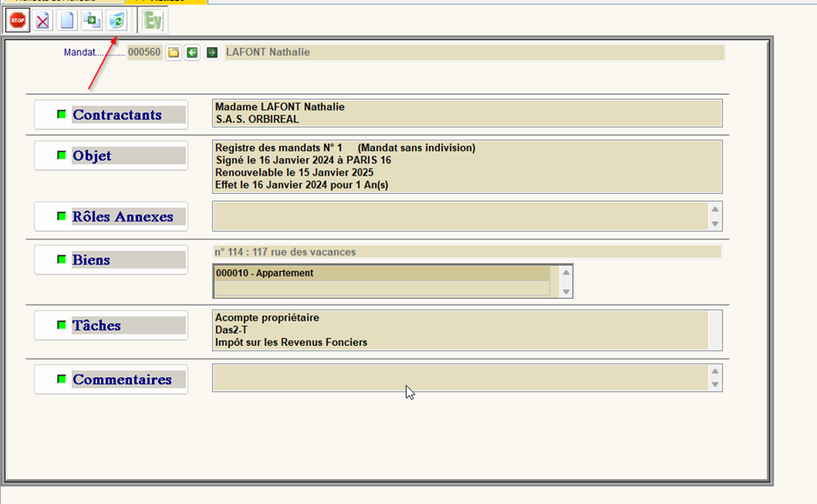Click the duplicate record icon with green arrow
817x504 pixels.
[91, 20]
